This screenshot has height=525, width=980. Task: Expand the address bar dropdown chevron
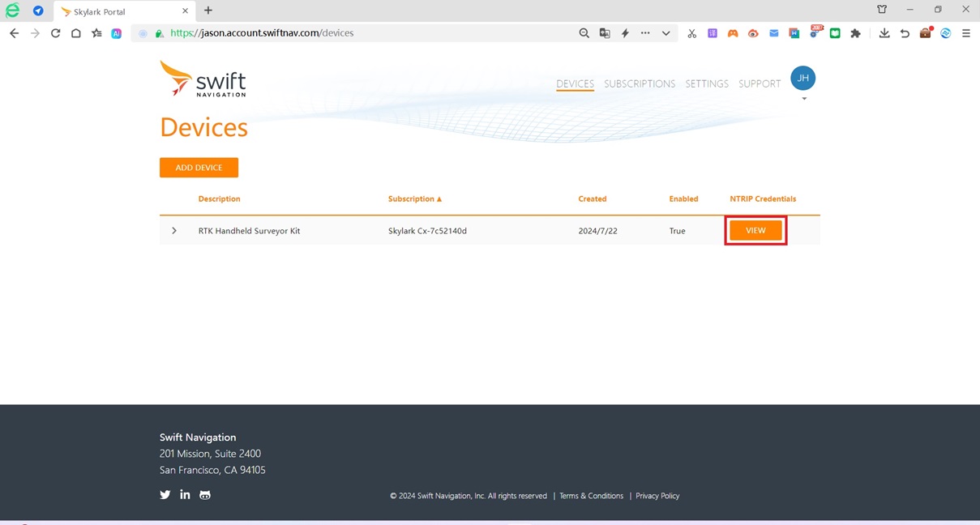point(665,33)
